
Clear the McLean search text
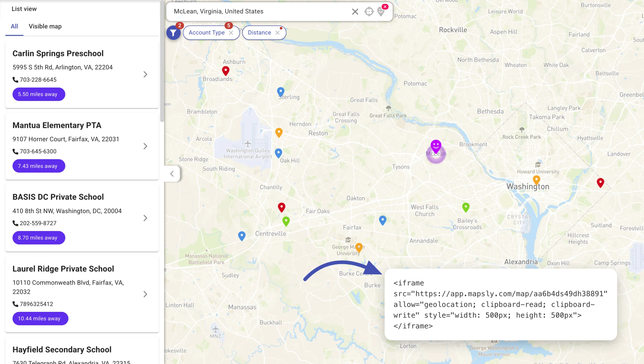coord(355,12)
